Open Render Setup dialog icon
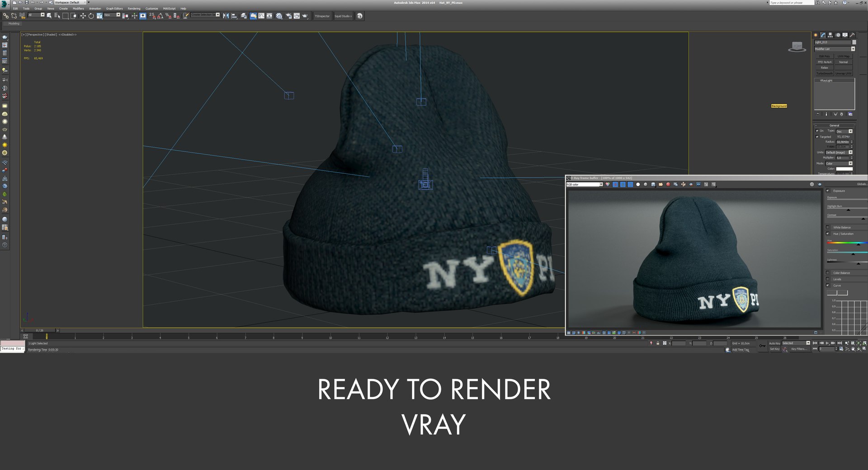Viewport: 868px width, 470px height. 288,16
